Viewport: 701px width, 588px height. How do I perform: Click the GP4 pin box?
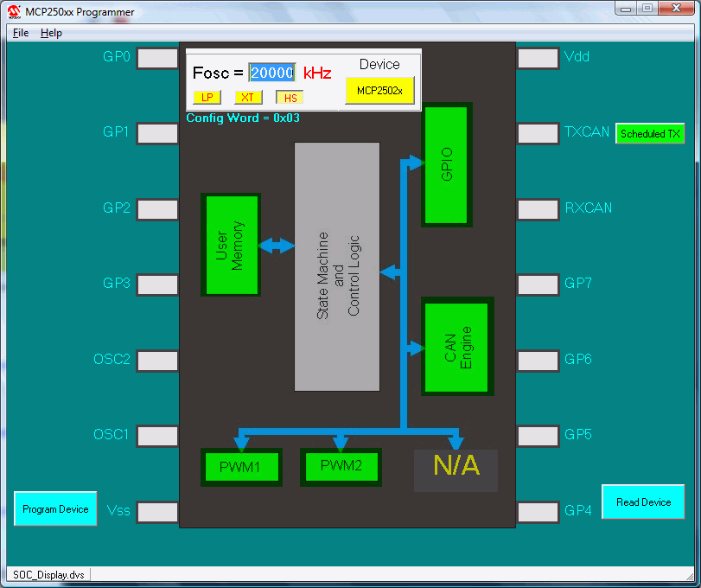click(x=538, y=512)
